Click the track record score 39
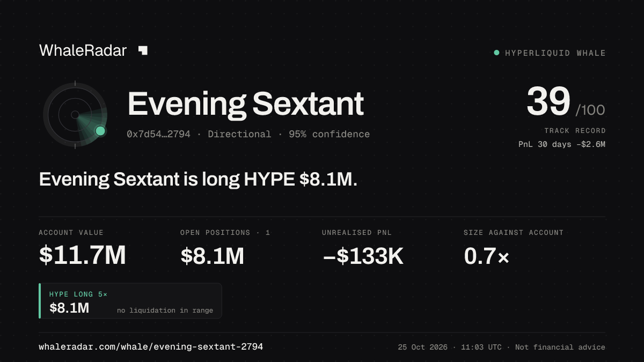 pos(548,102)
